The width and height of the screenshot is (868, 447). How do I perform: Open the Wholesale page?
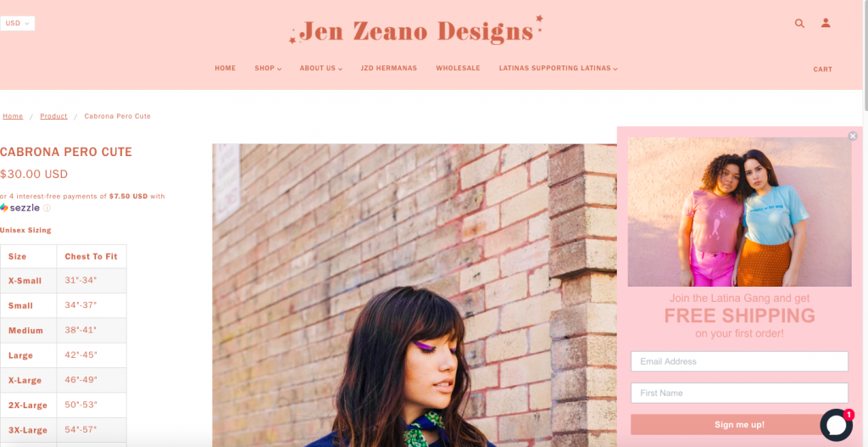click(458, 68)
